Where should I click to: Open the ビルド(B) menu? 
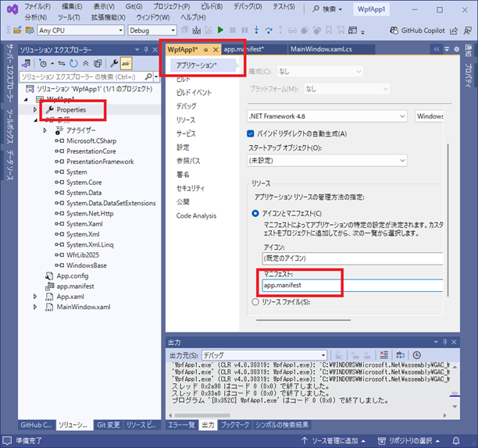point(212,6)
